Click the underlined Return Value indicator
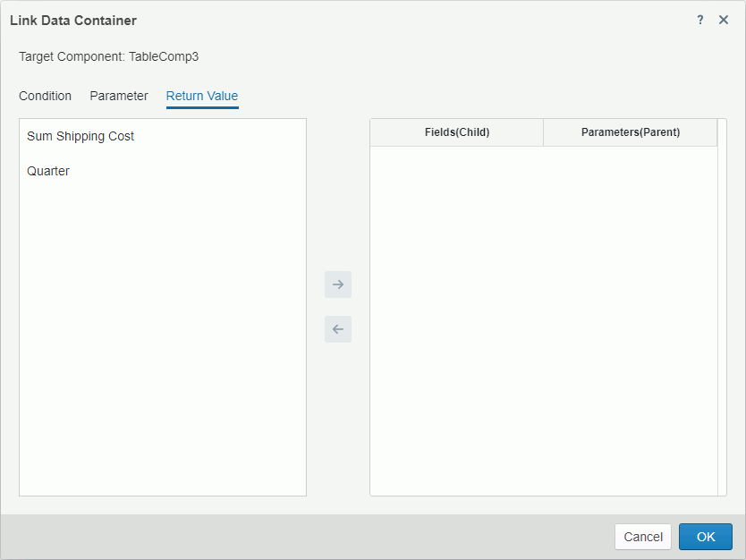Screen dimensions: 746x560 tap(201, 107)
